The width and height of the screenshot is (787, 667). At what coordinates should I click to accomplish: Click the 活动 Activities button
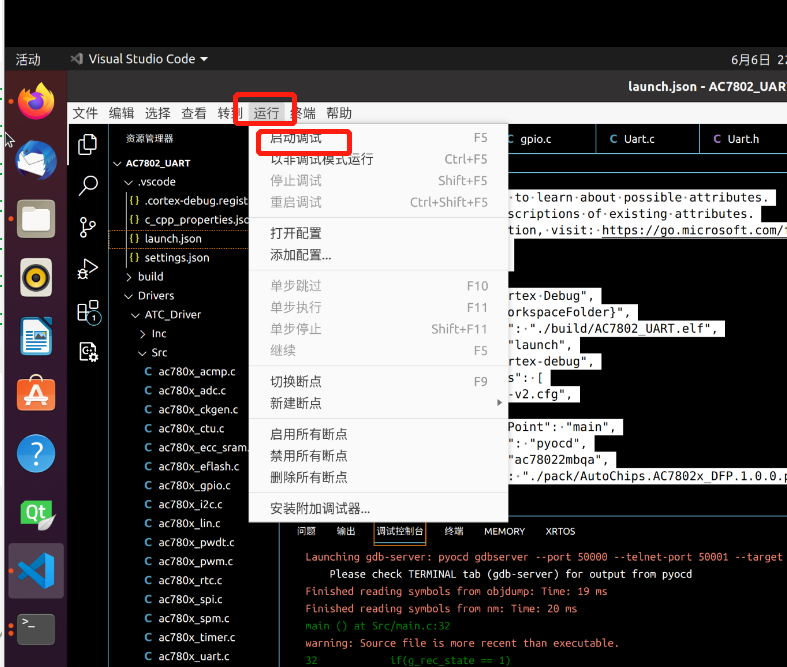pos(28,59)
